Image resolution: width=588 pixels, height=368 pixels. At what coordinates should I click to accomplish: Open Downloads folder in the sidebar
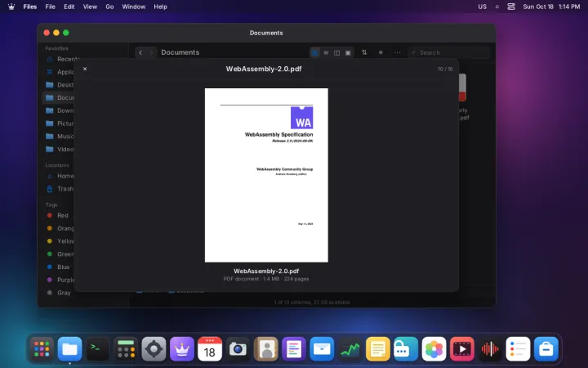60,110
